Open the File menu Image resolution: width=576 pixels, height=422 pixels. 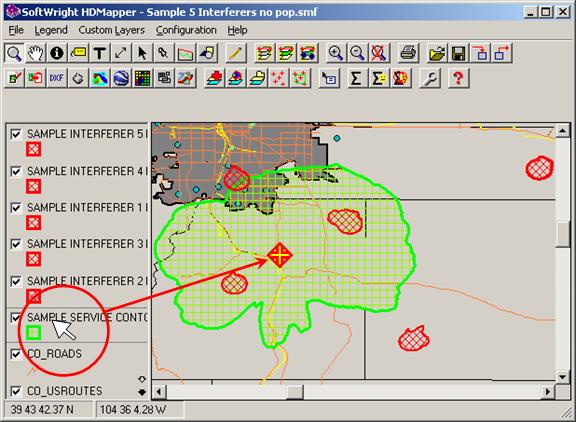(x=16, y=30)
